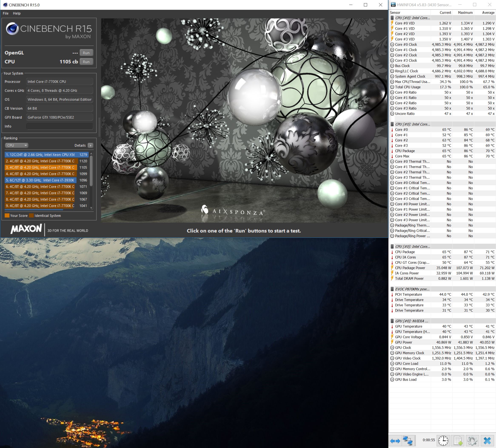Select the Package/Ring Power limit row
Image resolution: width=496 pixels, height=448 pixels.
tap(442, 236)
